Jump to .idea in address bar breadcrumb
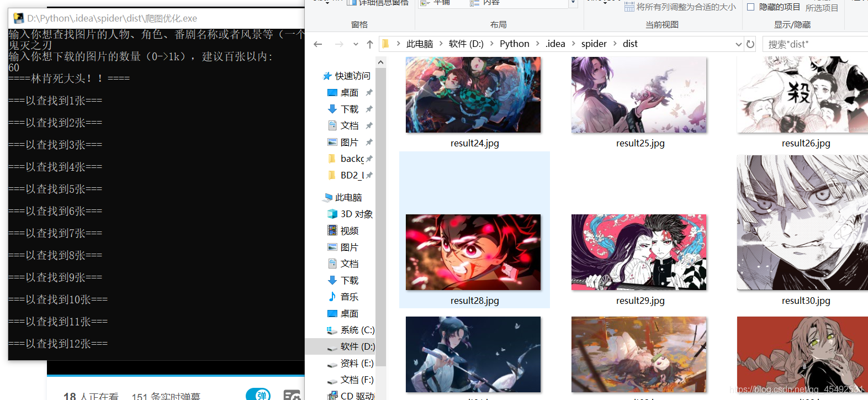Image resolution: width=868 pixels, height=400 pixels. (x=555, y=44)
